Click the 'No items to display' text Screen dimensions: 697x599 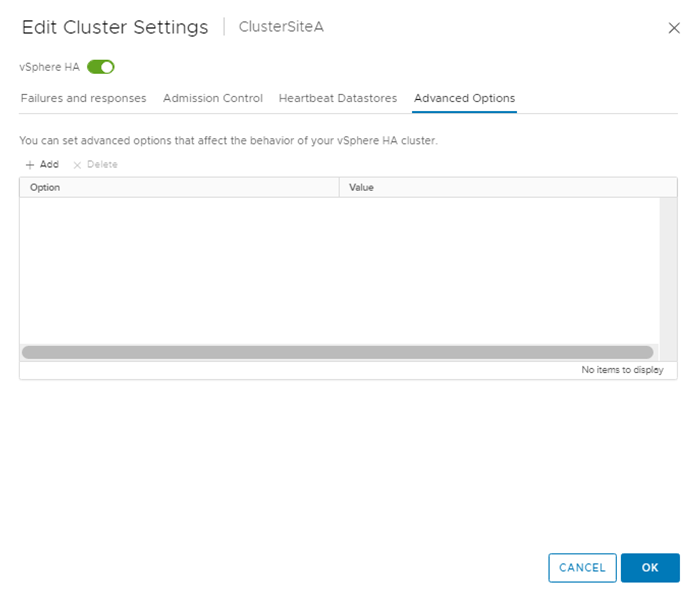(x=622, y=370)
